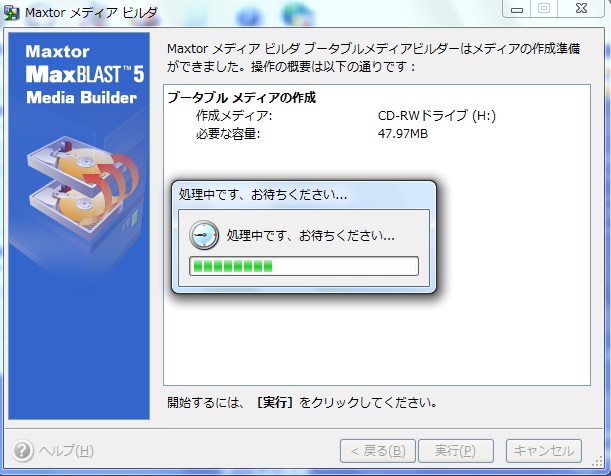Click the help question mark icon
611x476 pixels.
point(23,451)
